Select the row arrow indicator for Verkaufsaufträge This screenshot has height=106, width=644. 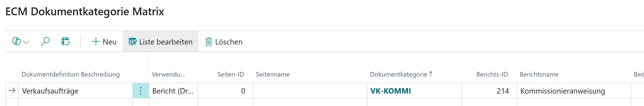coord(12,91)
